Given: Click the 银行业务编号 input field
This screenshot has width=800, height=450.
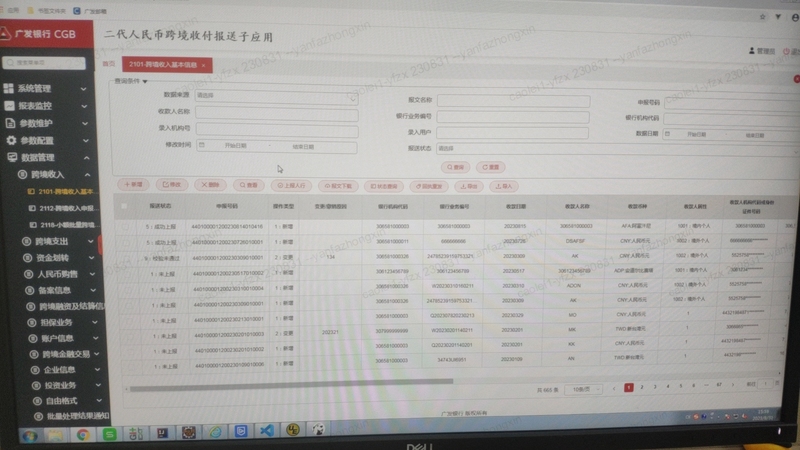Looking at the screenshot, I should tap(513, 117).
